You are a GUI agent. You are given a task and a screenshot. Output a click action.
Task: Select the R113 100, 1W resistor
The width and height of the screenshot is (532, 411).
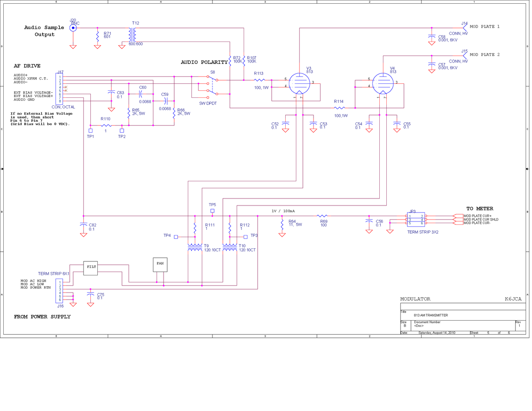[259, 80]
